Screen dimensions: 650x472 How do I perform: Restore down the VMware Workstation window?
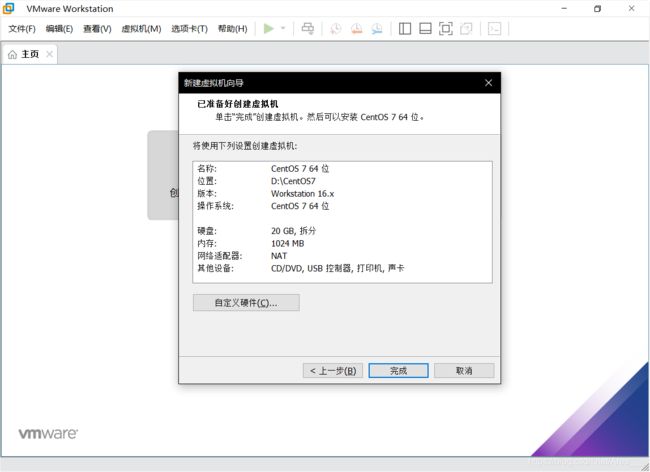597,8
